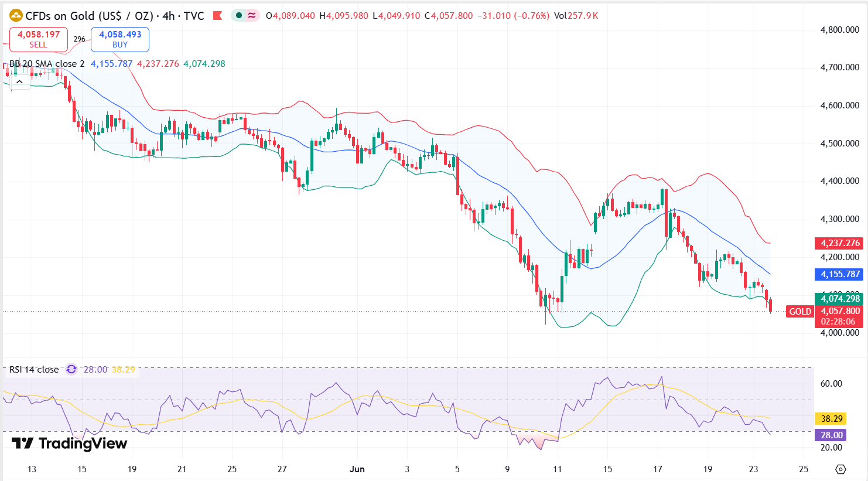Click the 4,057.800 current price label
868x481 pixels.
(840, 311)
